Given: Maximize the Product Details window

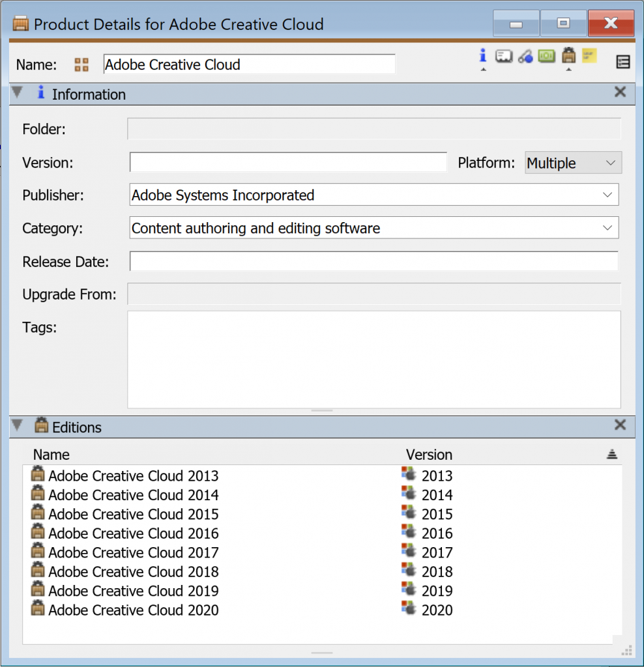Looking at the screenshot, I should coord(563,23).
